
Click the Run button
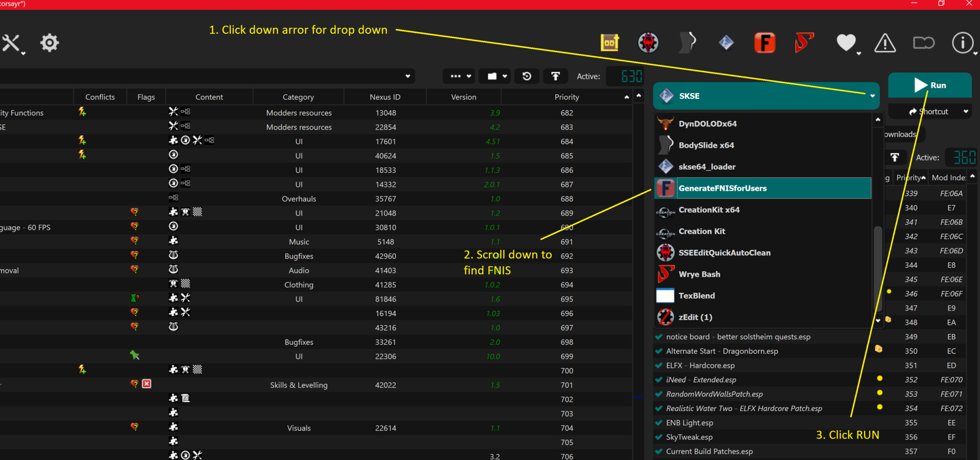click(930, 85)
